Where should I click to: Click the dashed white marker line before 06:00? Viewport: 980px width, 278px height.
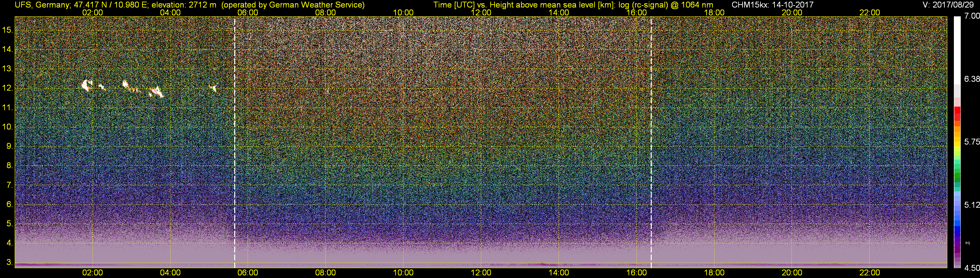coord(234,142)
